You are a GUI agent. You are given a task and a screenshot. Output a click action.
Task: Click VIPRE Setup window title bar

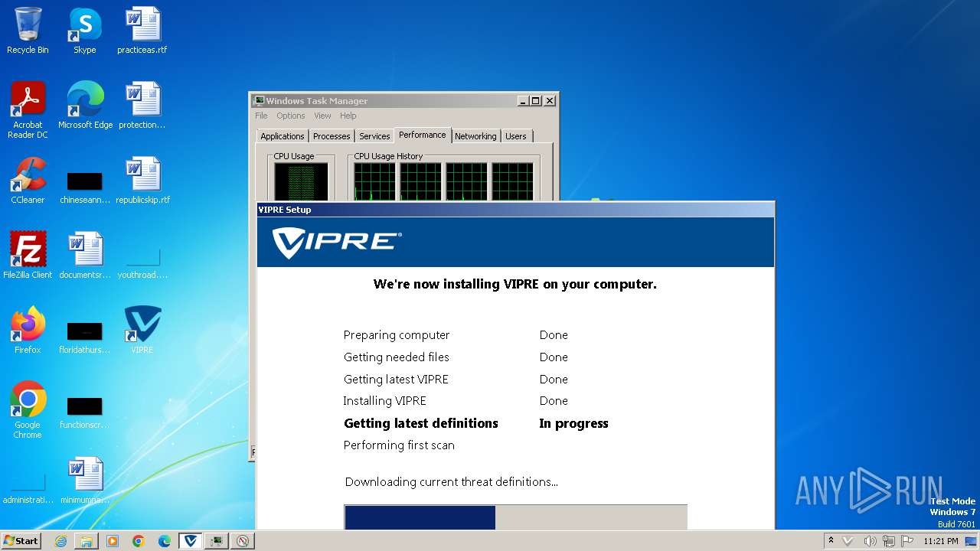click(515, 210)
